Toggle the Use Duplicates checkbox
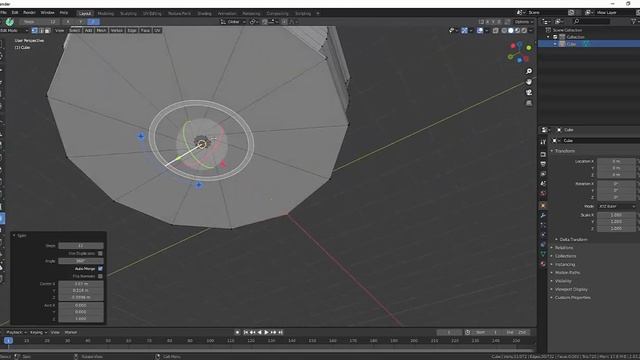 pyautogui.click(x=100, y=253)
